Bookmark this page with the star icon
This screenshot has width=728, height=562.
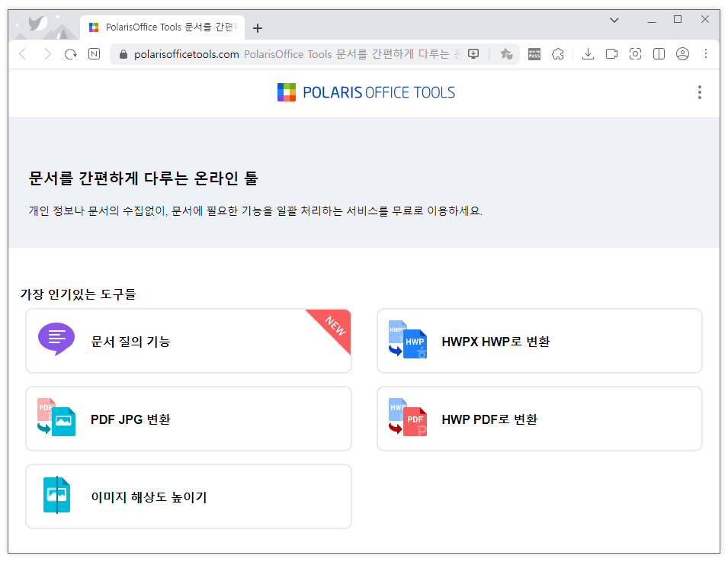tap(506, 54)
